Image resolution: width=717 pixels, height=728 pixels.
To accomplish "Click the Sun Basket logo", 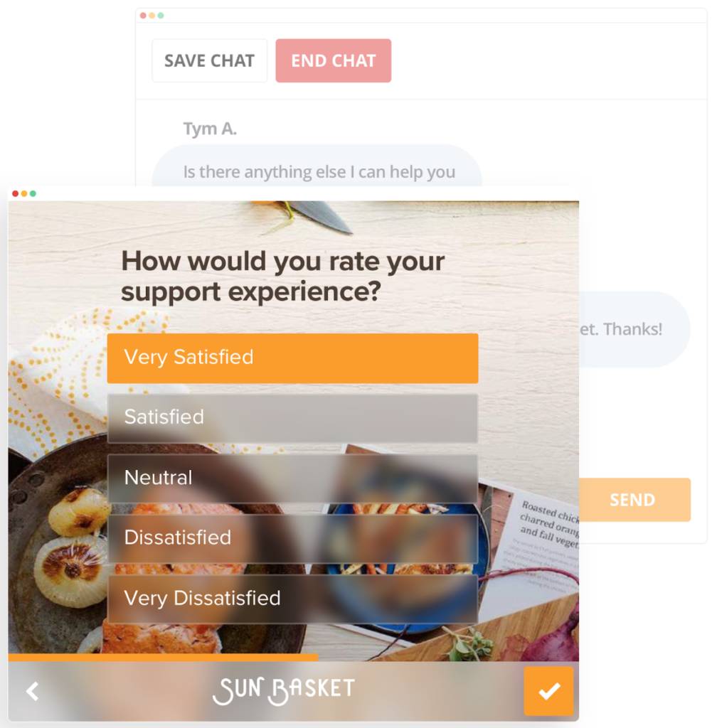I will pyautogui.click(x=284, y=690).
